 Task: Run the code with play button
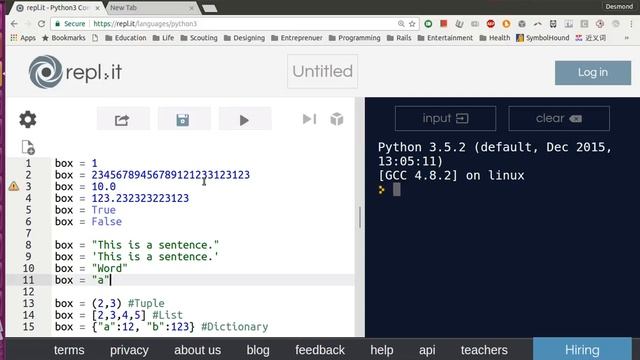click(245, 120)
